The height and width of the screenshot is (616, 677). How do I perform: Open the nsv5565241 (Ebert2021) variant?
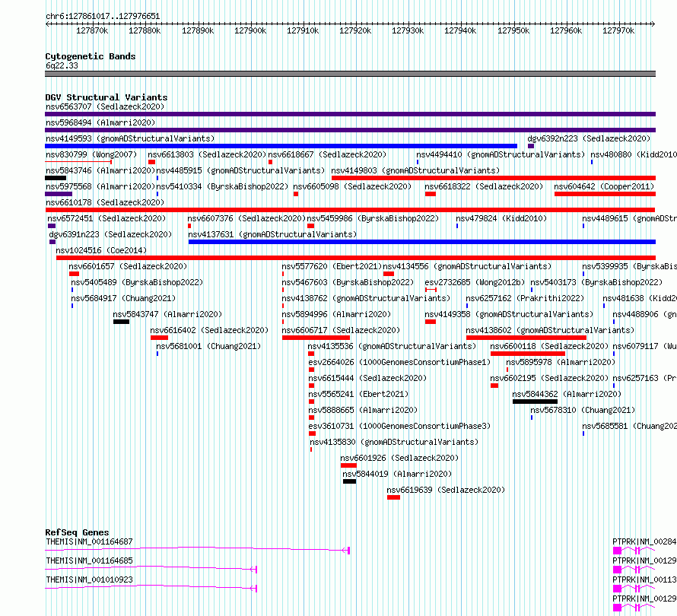(358, 394)
